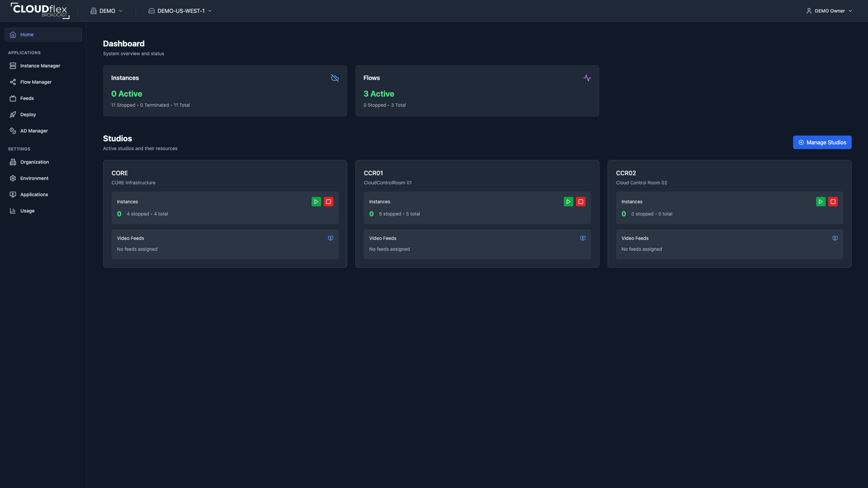The height and width of the screenshot is (488, 868).
Task: Click the drive icon beside DEMO-US-WEST-1
Action: click(x=152, y=11)
